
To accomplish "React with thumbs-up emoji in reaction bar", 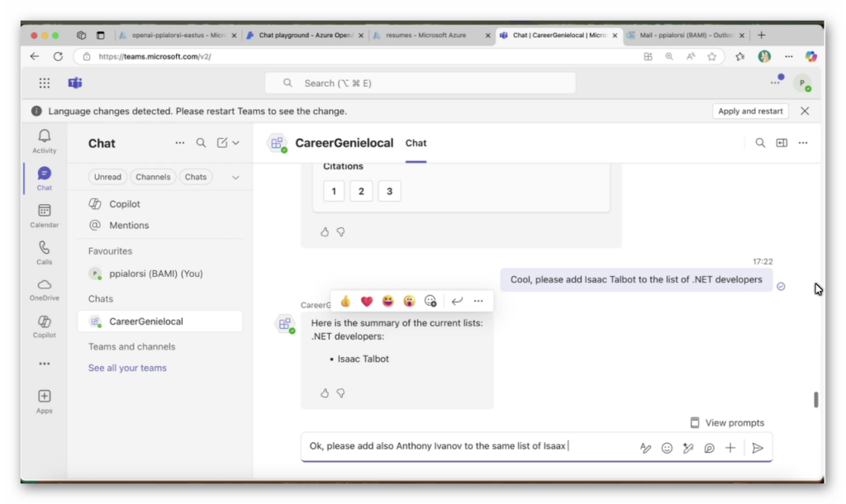I will pos(345,301).
